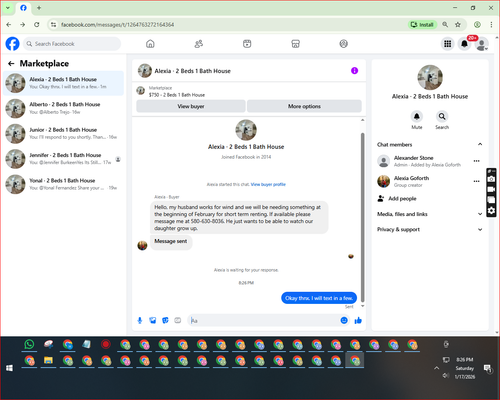Click the Search Facebook field

[72, 44]
